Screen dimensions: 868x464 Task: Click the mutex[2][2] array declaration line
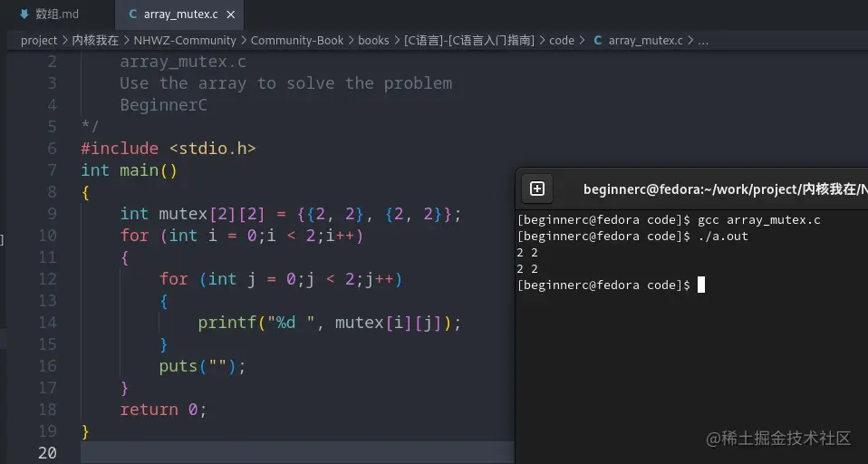[x=291, y=214]
